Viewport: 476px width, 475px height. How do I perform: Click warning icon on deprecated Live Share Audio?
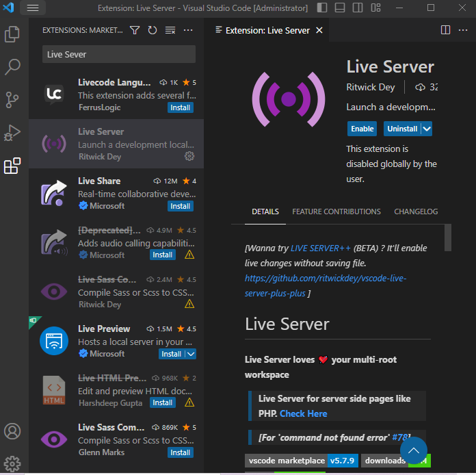[189, 255]
